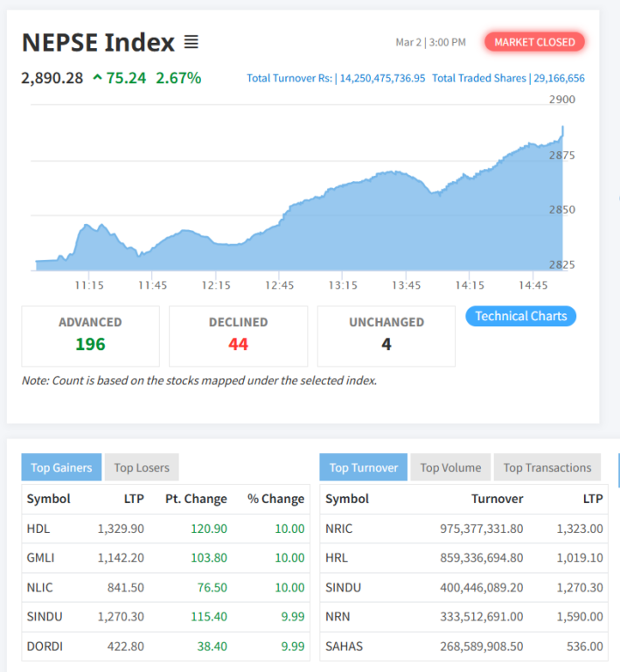
Task: Click the UNCHANGED 4 count box
Action: 386,335
